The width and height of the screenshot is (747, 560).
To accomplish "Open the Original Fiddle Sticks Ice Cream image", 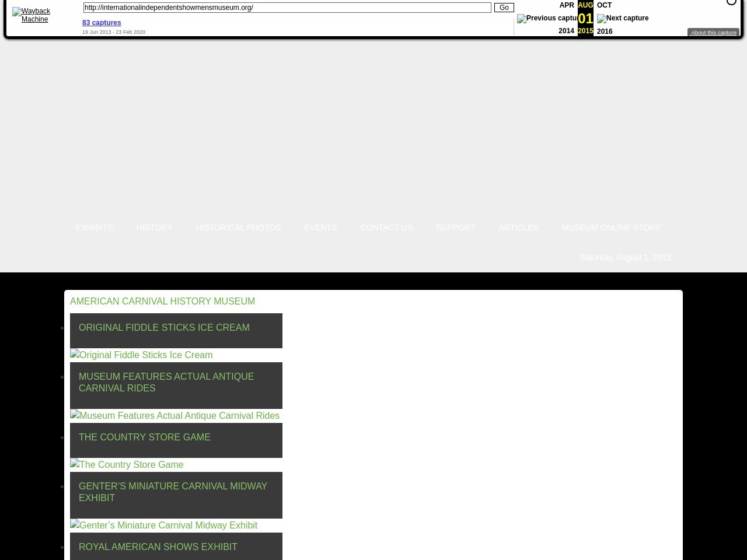I will point(141,355).
